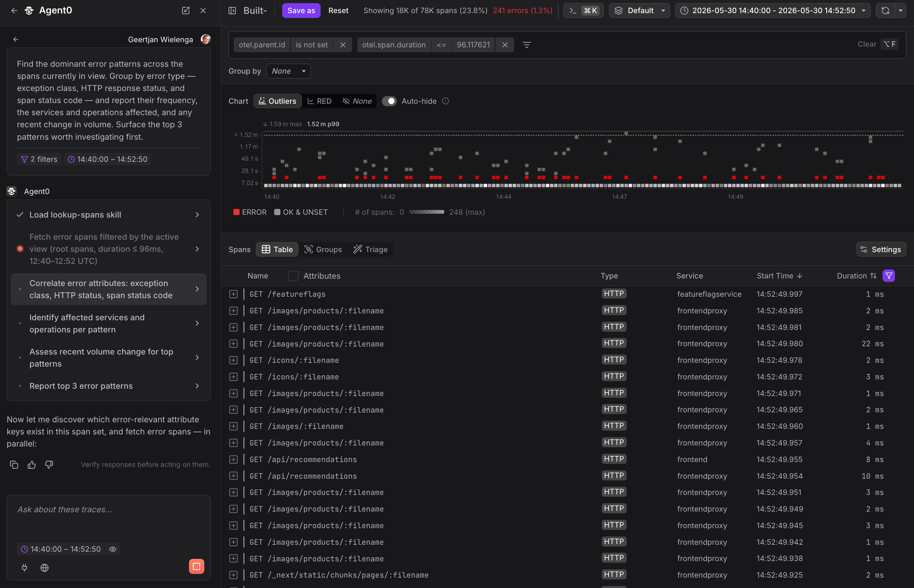
Task: Expand the GET /featureflags span row
Action: point(233,294)
